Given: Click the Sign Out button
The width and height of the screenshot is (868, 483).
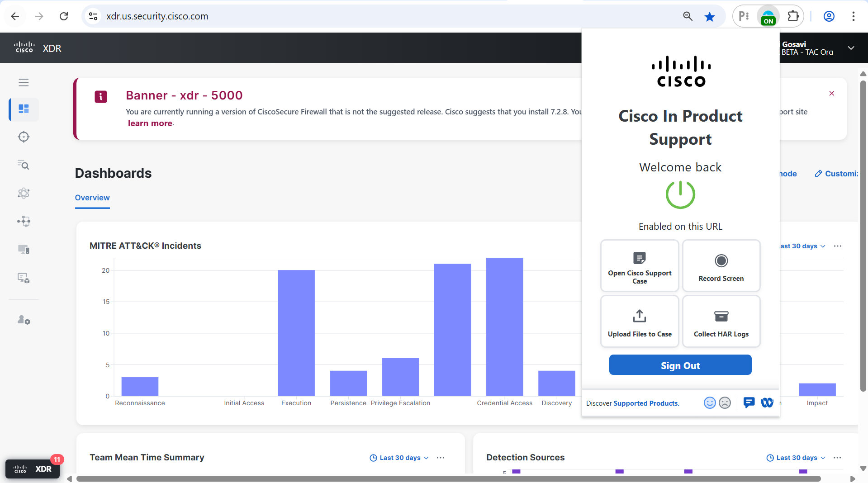Looking at the screenshot, I should (680, 365).
